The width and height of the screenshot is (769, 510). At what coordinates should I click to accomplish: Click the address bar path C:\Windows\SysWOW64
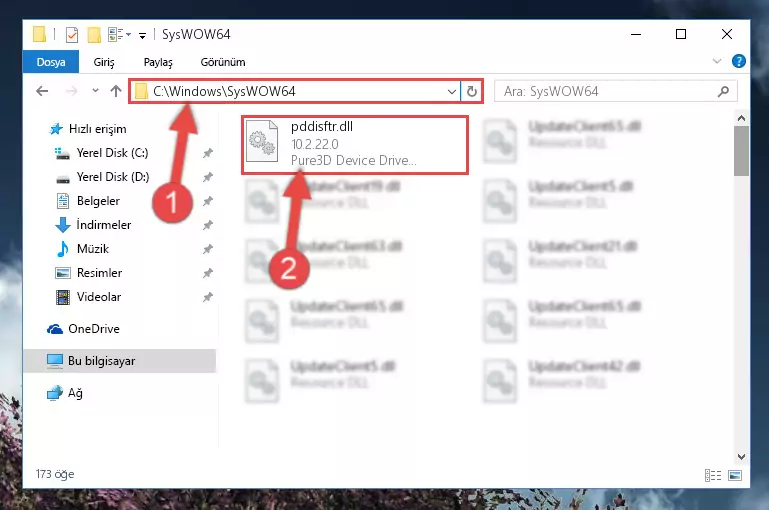point(224,91)
